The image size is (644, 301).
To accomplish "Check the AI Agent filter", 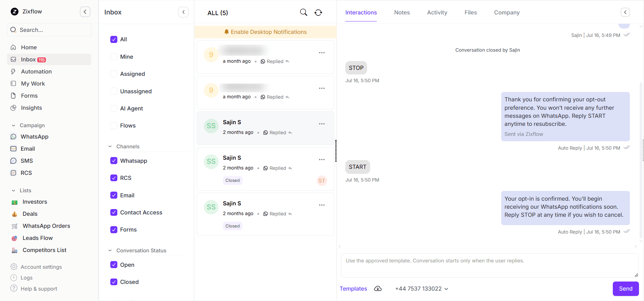I will pyautogui.click(x=114, y=108).
